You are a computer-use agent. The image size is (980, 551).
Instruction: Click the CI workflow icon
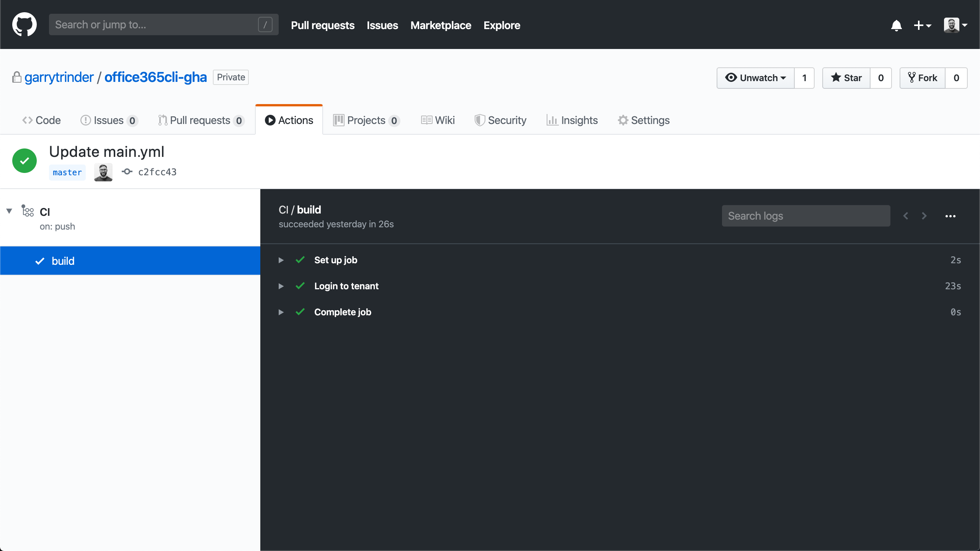[x=28, y=211]
